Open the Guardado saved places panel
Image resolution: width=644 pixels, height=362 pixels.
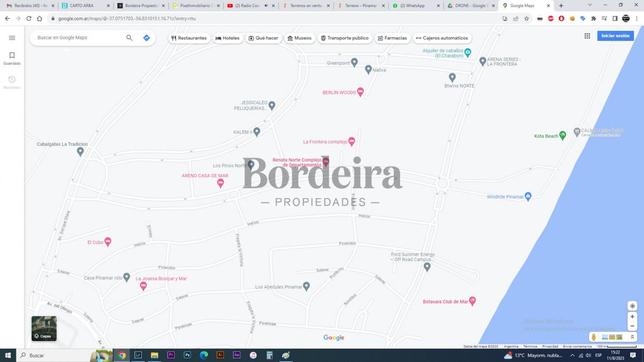(x=12, y=59)
